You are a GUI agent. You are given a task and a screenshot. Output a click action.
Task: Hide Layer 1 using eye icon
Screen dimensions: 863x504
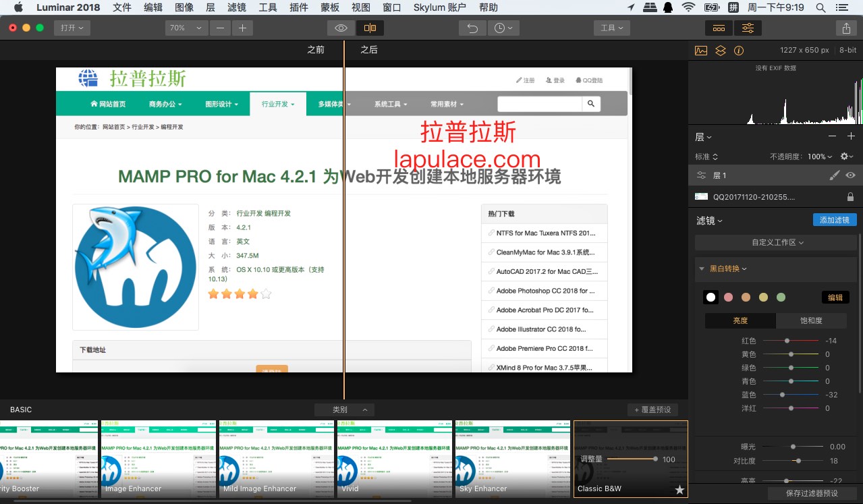point(850,175)
